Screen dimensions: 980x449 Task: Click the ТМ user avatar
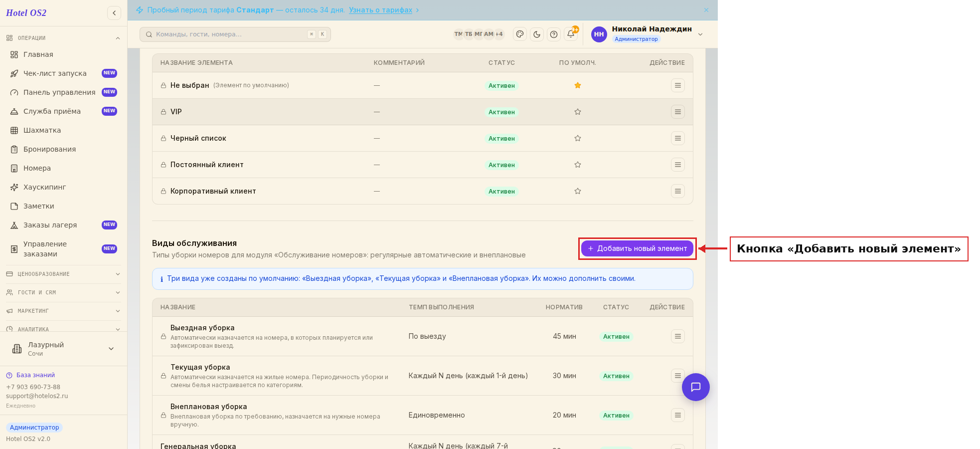[458, 34]
